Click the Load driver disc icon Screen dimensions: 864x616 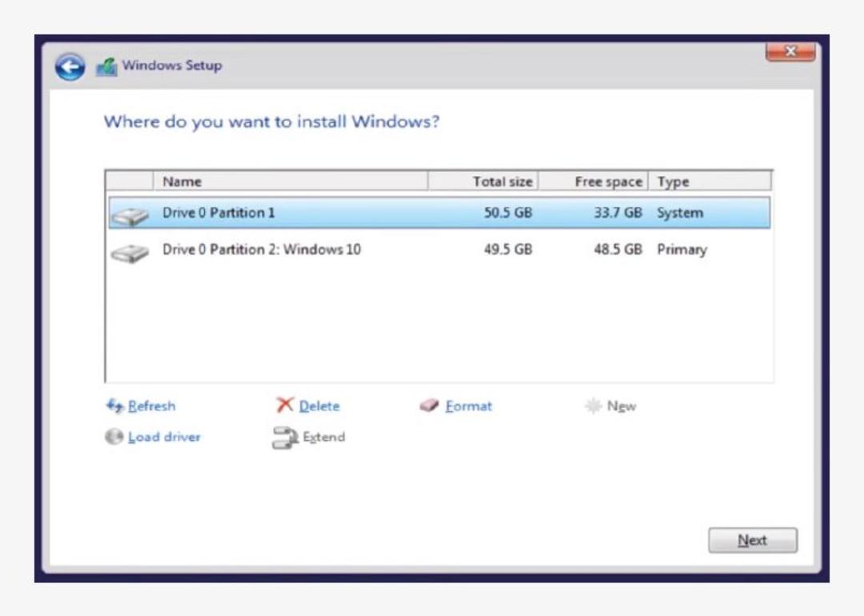(x=114, y=436)
